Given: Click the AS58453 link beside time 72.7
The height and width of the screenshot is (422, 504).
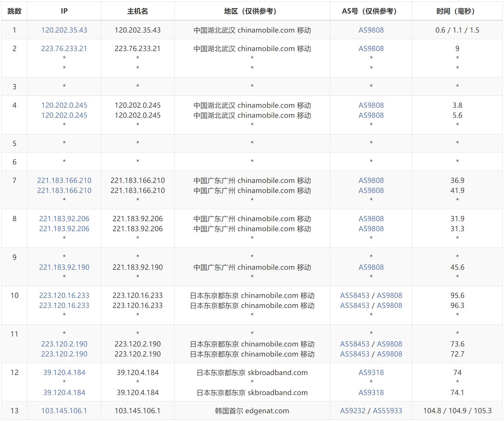Looking at the screenshot, I should pyautogui.click(x=355, y=354).
